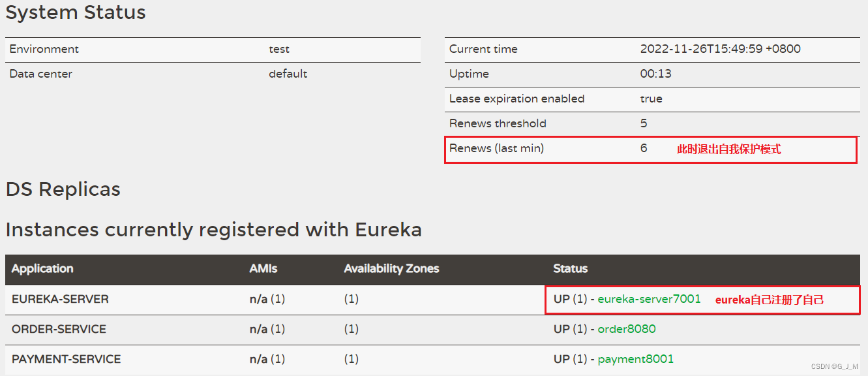Click the Uptime value 00:13
This screenshot has width=868, height=376.
[x=655, y=74]
